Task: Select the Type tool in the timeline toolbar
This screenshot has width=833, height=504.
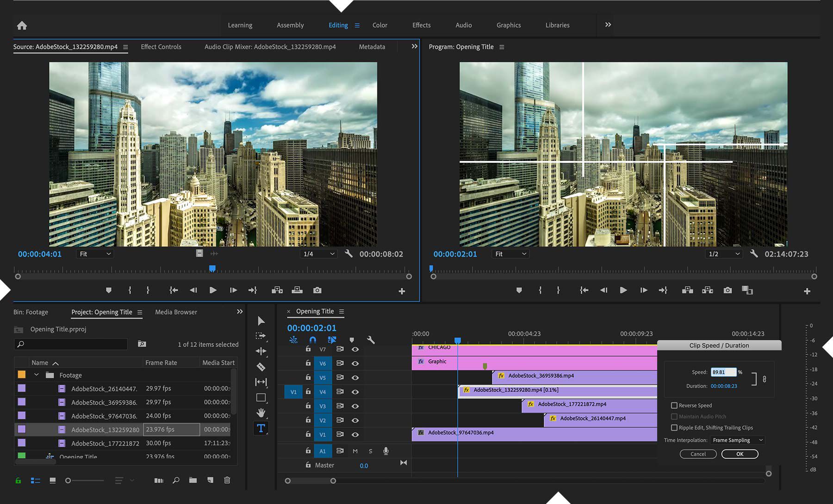Action: 261,428
